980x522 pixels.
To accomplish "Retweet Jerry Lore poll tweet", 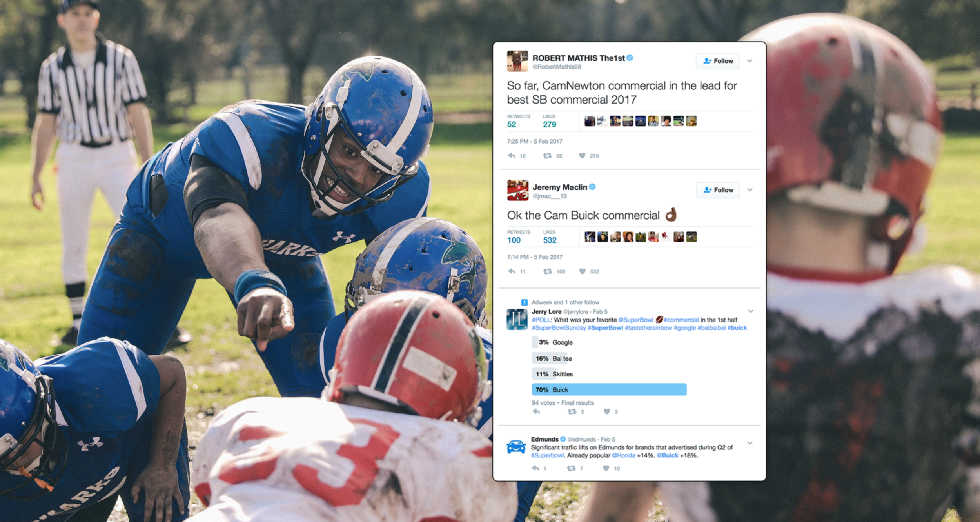I will pyautogui.click(x=572, y=411).
